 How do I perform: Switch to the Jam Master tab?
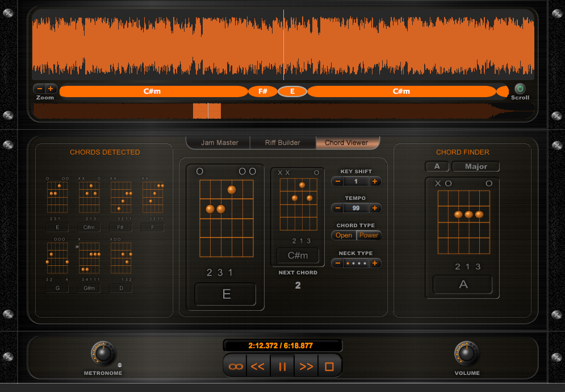click(x=217, y=143)
